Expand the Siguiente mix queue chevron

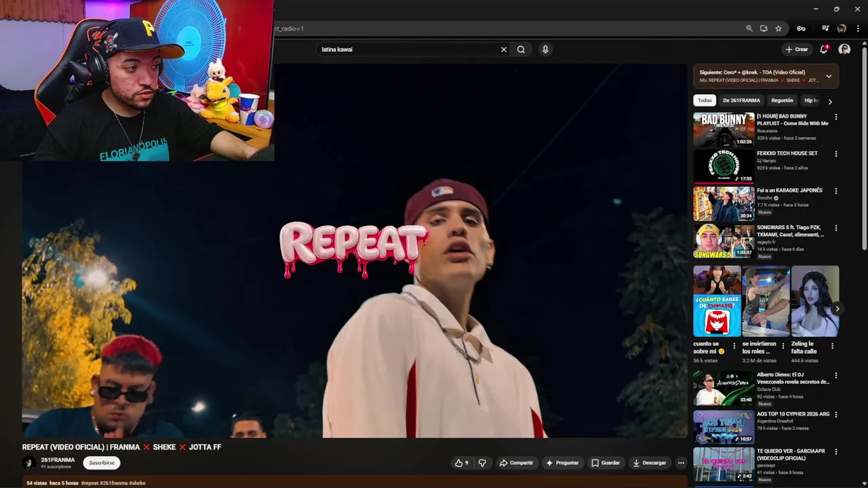coord(829,76)
